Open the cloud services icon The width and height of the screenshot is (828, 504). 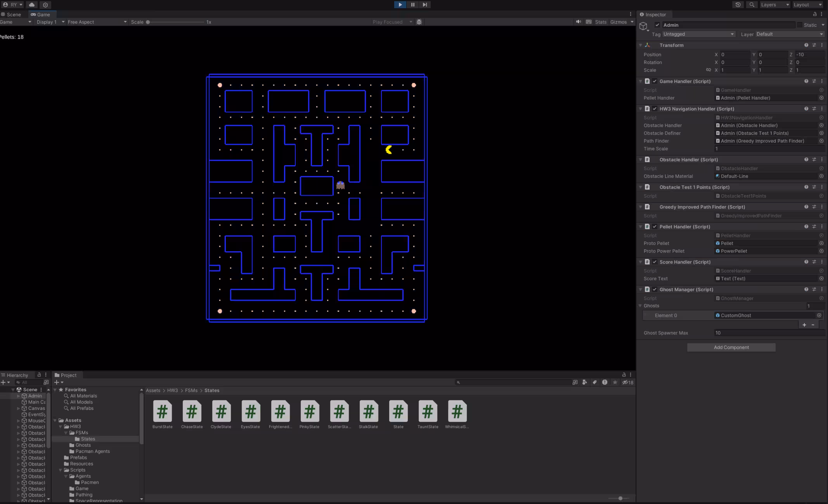(x=32, y=5)
